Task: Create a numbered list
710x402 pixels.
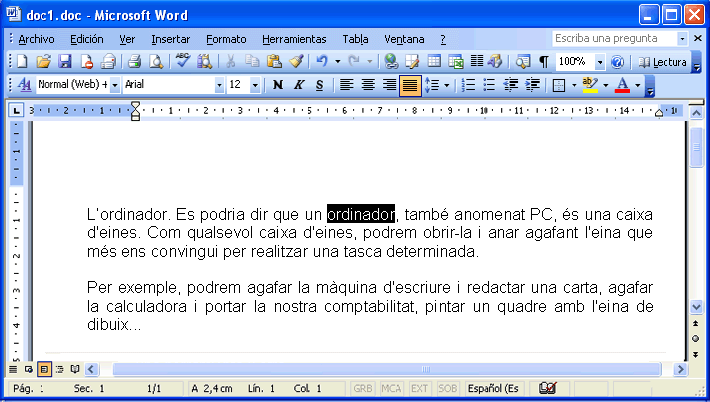Action: (x=468, y=85)
